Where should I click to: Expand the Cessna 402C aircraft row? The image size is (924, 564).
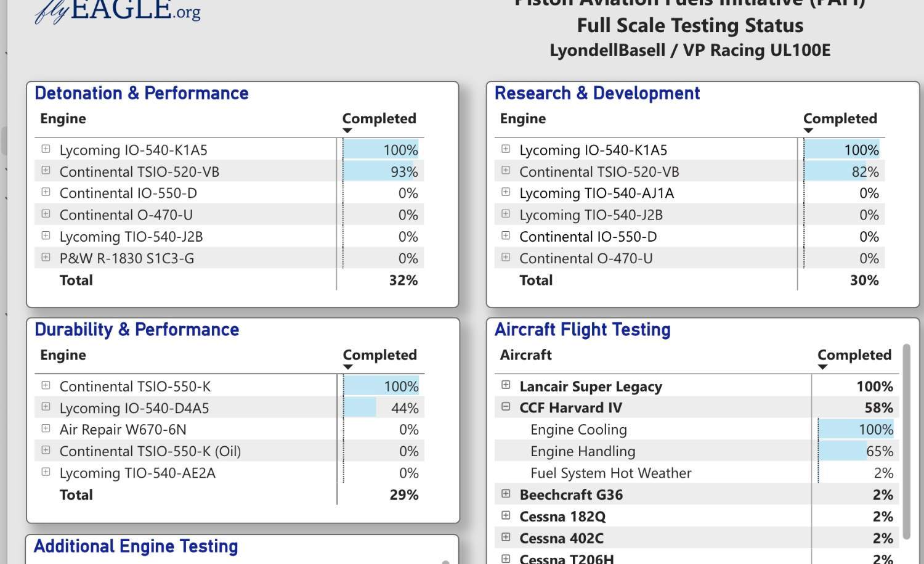(x=506, y=537)
